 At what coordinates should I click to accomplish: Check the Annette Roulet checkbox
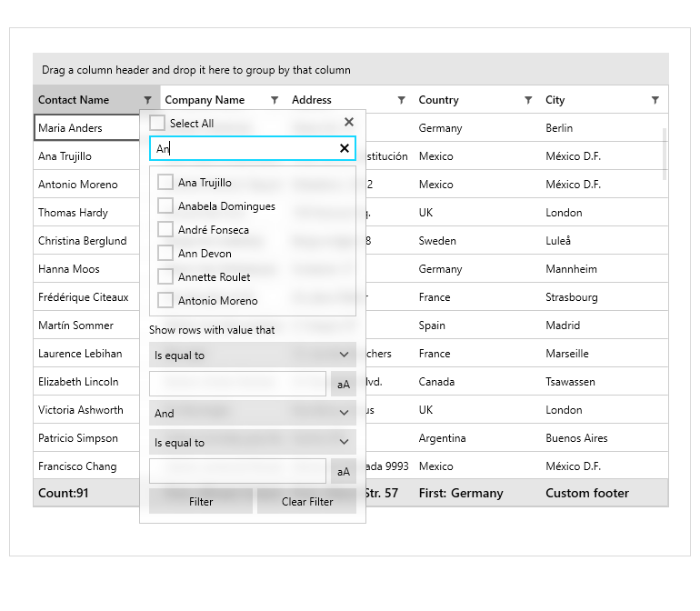[165, 277]
